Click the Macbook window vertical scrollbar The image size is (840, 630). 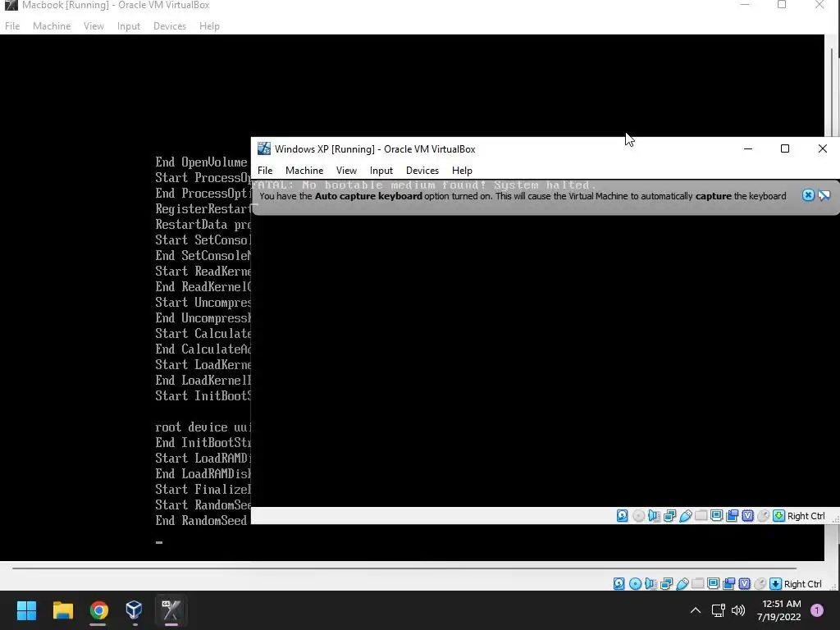[x=832, y=91]
